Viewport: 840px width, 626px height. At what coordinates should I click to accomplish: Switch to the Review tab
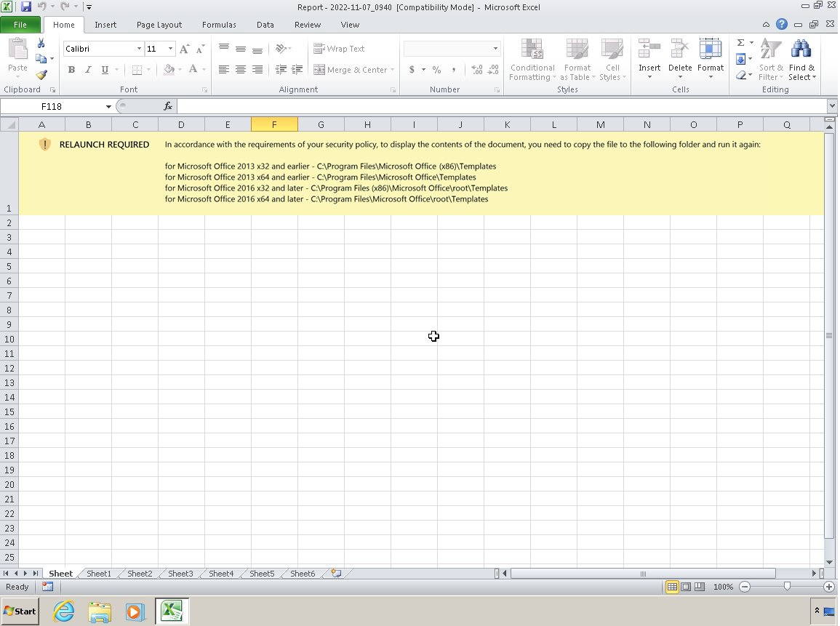[308, 25]
